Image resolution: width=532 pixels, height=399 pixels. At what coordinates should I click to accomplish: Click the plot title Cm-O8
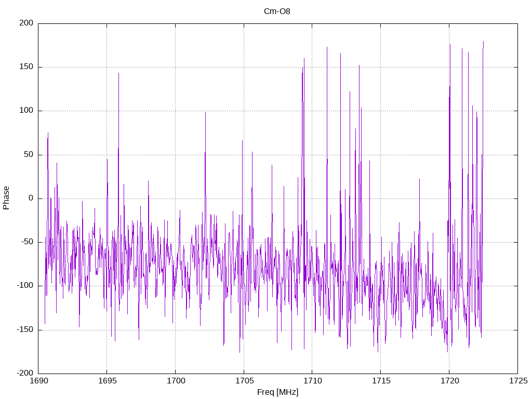tap(277, 11)
